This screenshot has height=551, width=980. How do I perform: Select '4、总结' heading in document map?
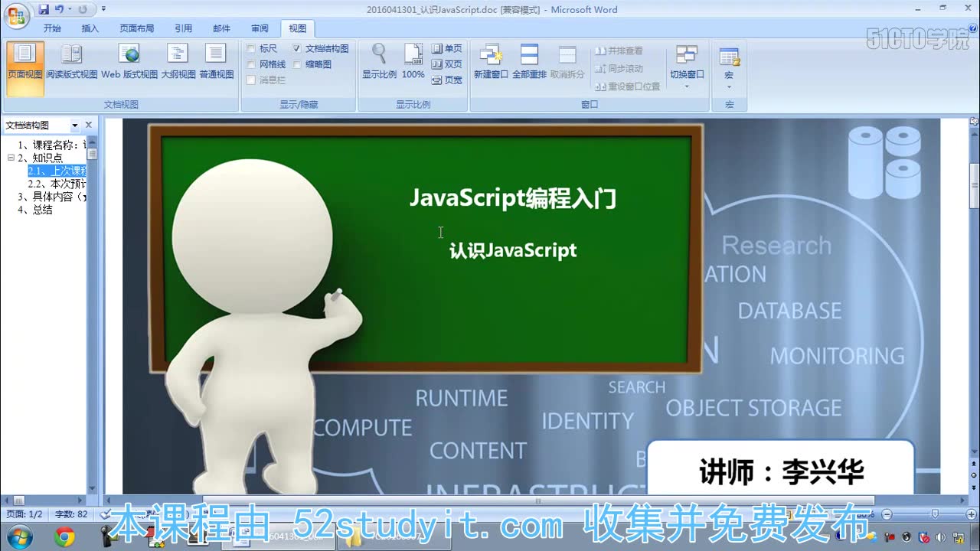[35, 210]
